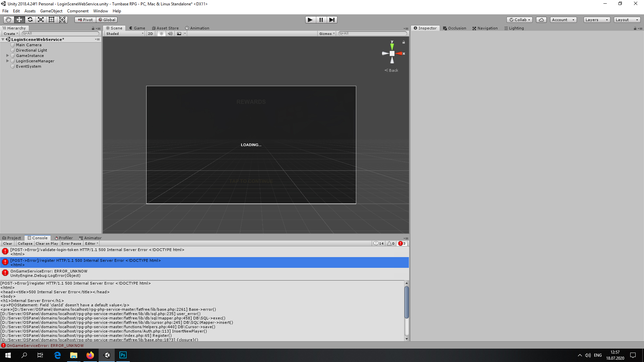Open Photoshop from the taskbar
Viewport: 644px width, 362px height.
(123, 355)
